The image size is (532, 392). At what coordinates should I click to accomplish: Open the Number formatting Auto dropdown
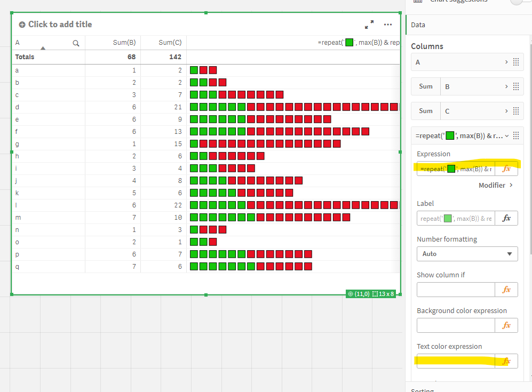click(467, 254)
